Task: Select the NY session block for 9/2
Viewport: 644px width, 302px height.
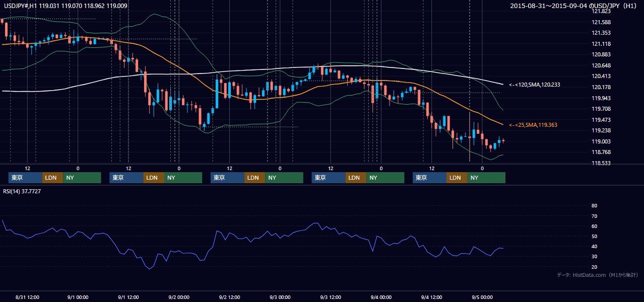Action: click(x=284, y=178)
